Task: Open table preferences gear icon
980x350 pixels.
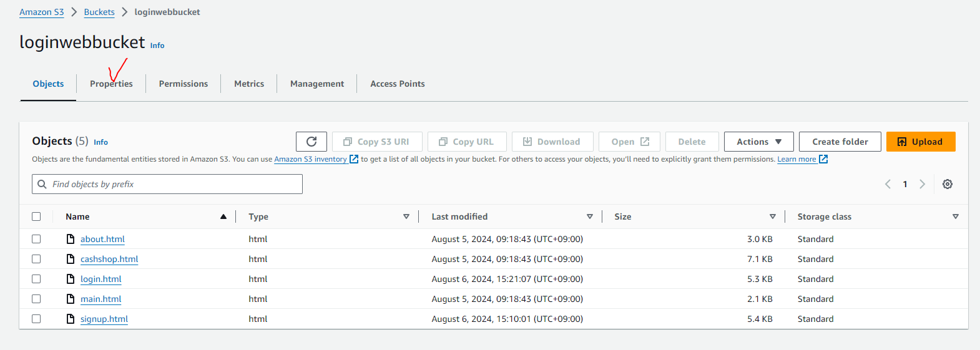Action: 948,184
